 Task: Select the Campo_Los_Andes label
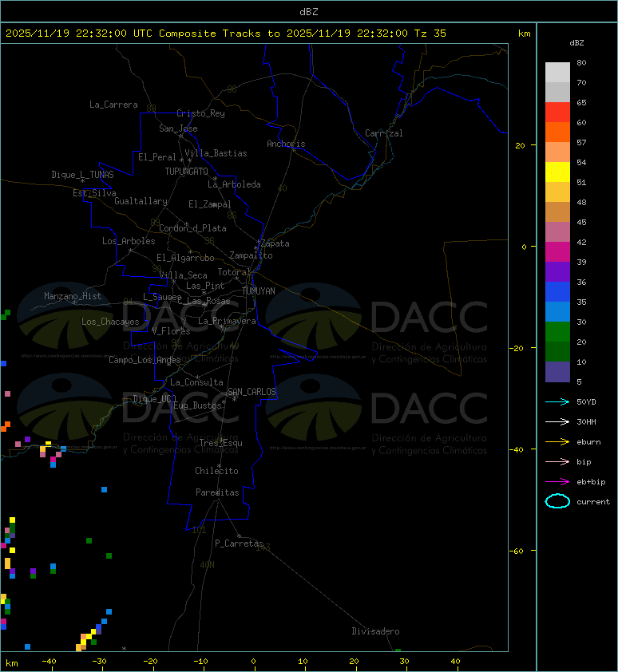pyautogui.click(x=145, y=360)
